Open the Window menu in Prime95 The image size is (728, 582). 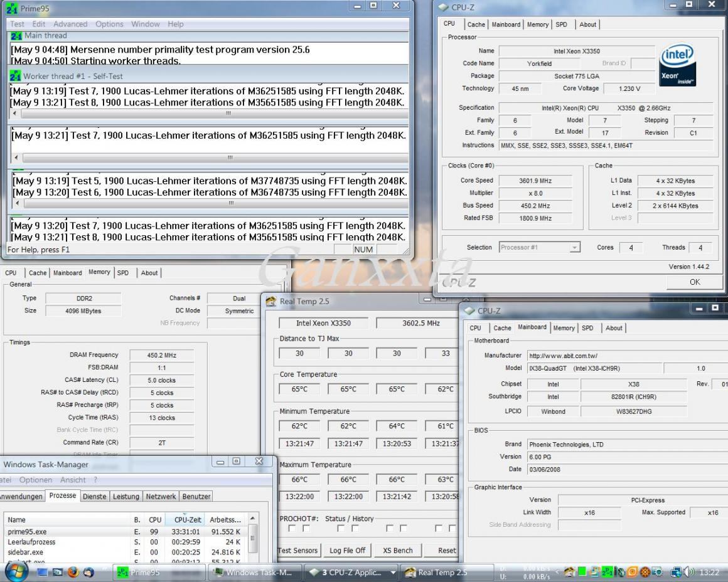146,24
